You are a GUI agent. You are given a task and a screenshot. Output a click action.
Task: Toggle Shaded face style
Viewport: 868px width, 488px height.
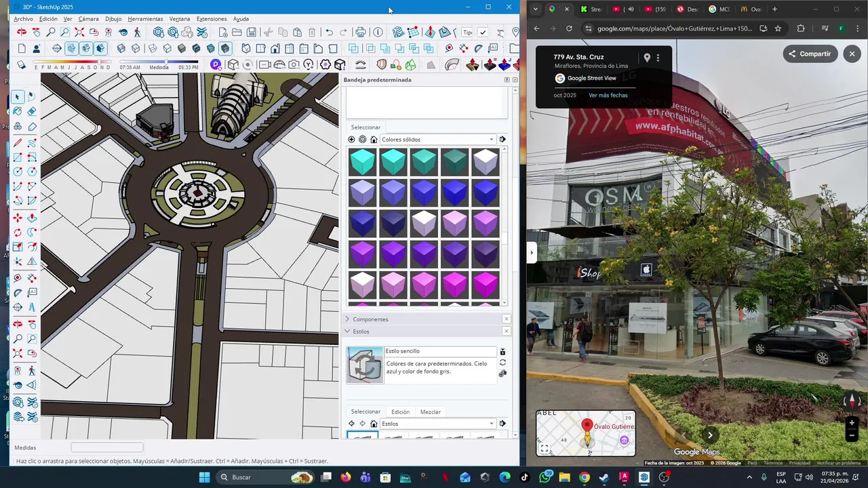pos(182,49)
